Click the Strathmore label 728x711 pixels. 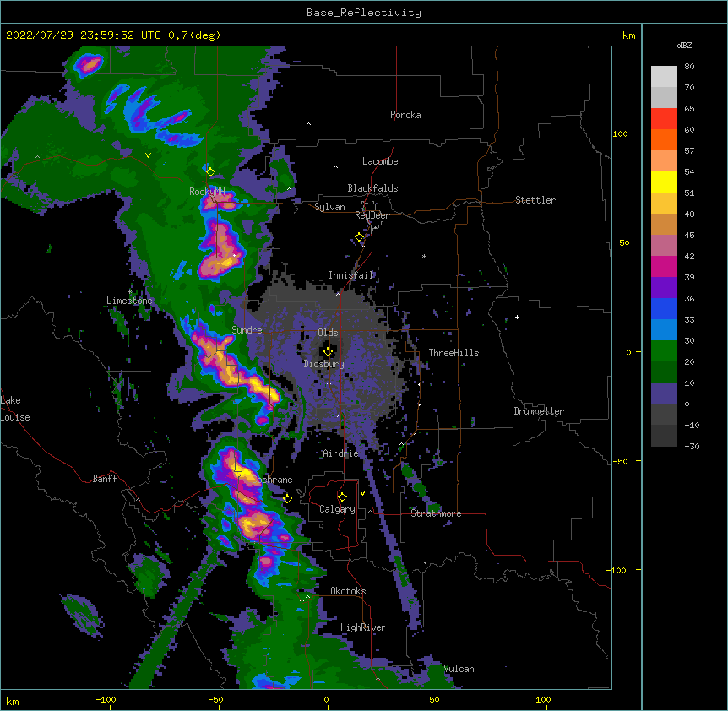tap(436, 513)
